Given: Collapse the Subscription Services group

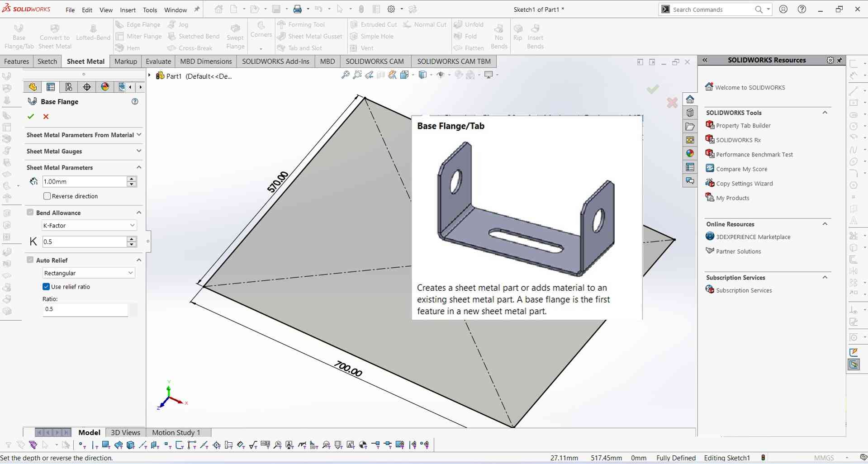Looking at the screenshot, I should tap(825, 277).
